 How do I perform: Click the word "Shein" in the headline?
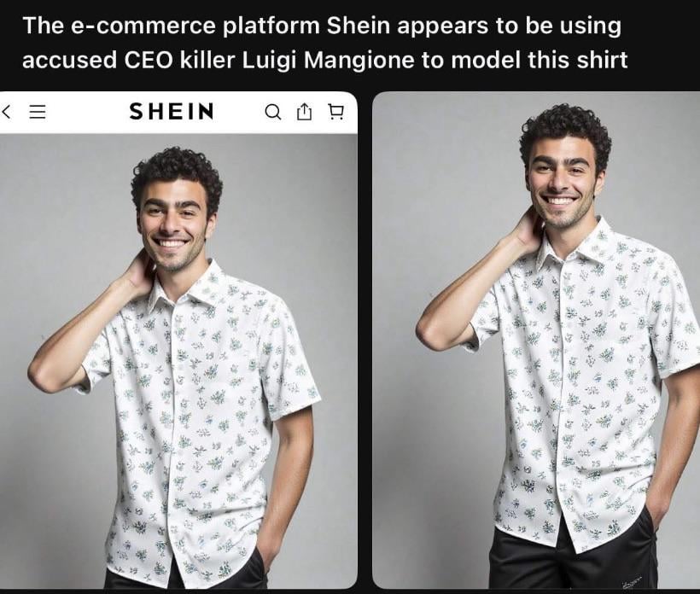(x=359, y=26)
